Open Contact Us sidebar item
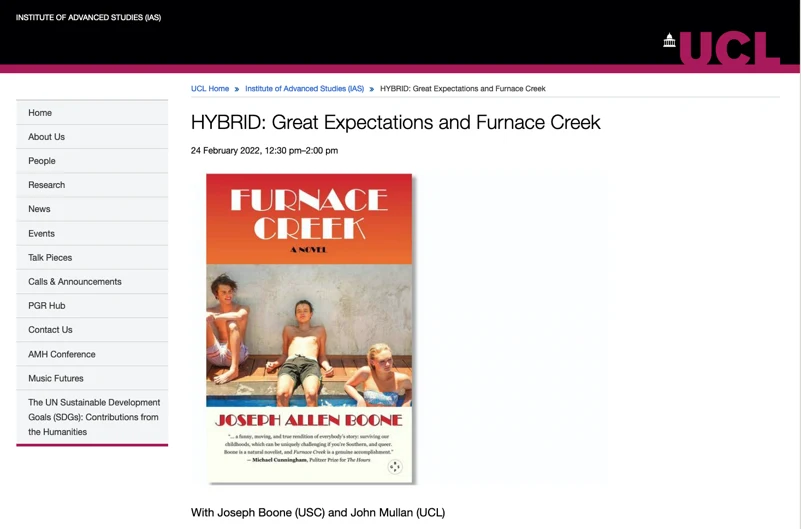This screenshot has width=801, height=529. [92, 330]
